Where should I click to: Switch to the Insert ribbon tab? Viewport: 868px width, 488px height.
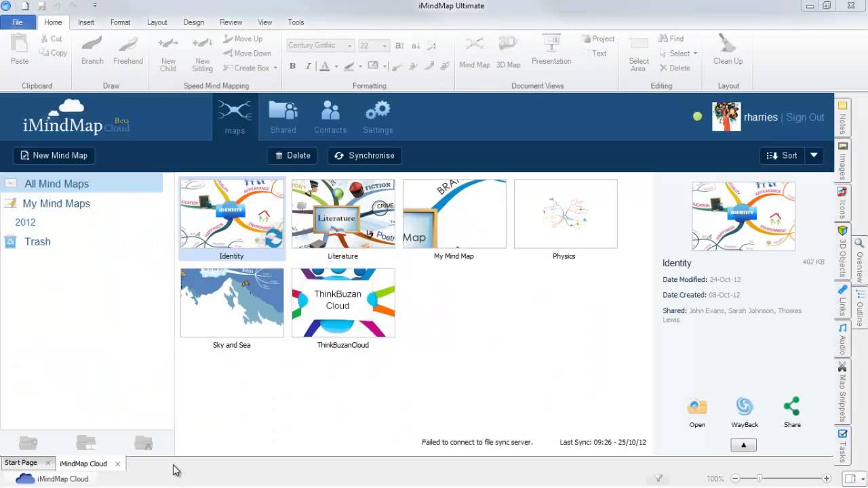pyautogui.click(x=86, y=22)
